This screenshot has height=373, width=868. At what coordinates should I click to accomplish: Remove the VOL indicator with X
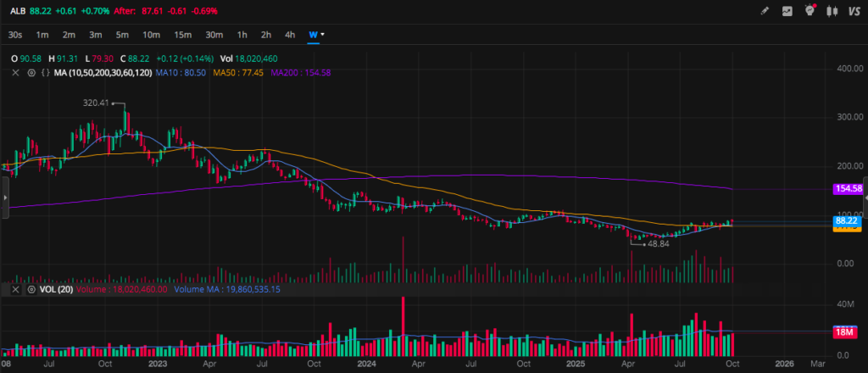[15, 289]
